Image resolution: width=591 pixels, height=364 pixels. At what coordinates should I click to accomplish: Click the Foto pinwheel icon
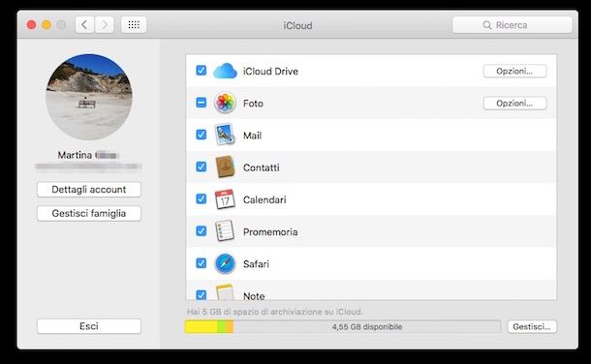225,103
